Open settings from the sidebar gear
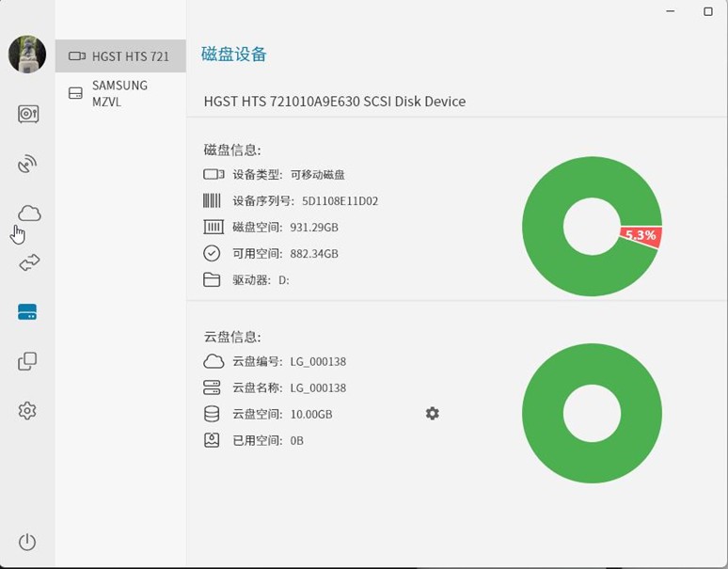Viewport: 728px width, 569px height. 27,411
